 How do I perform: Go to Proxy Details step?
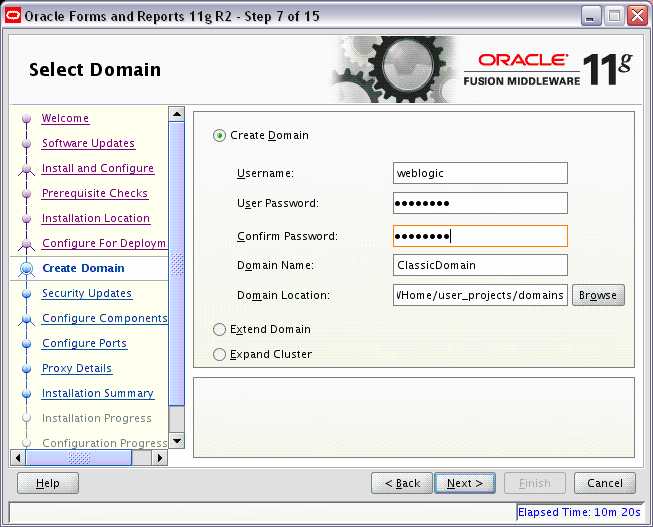(77, 368)
